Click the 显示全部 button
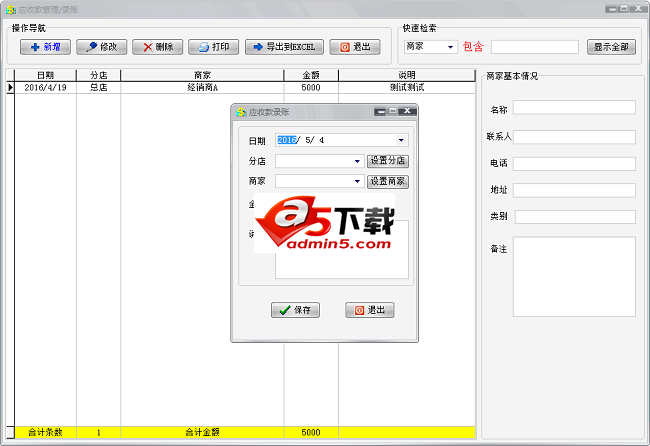650x446 pixels. point(611,47)
